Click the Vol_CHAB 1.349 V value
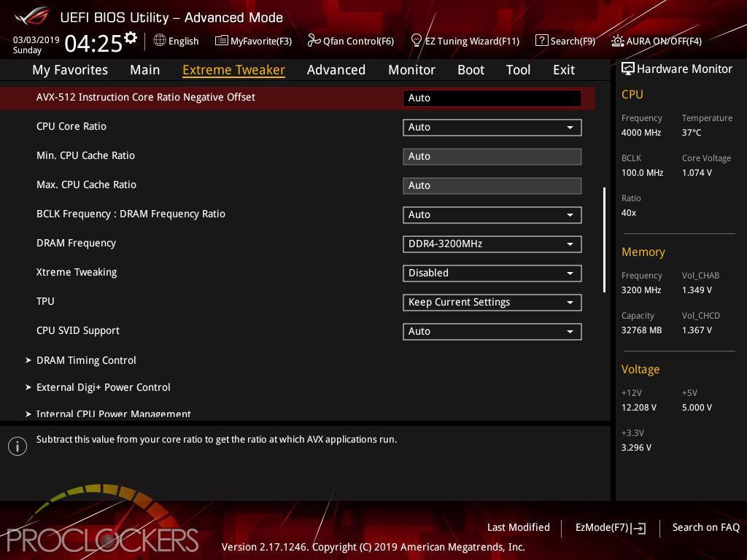This screenshot has width=747, height=560. click(697, 290)
